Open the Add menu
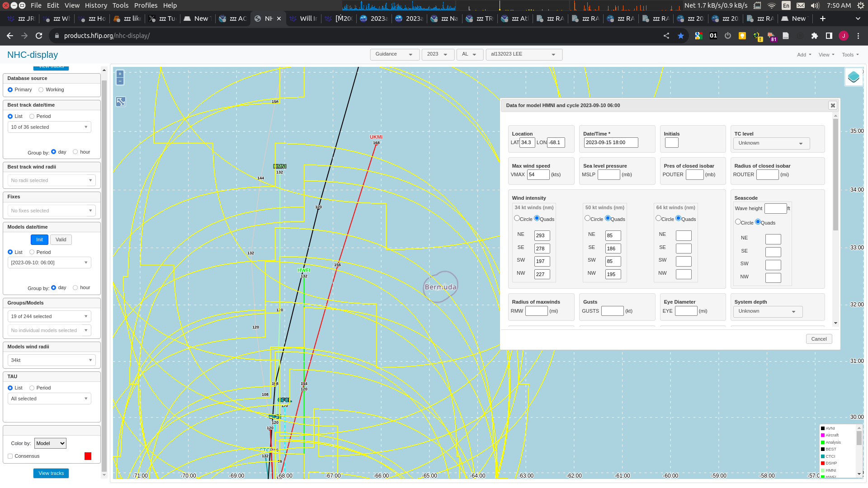Screen dimensions: 868x488 [x=804, y=55]
